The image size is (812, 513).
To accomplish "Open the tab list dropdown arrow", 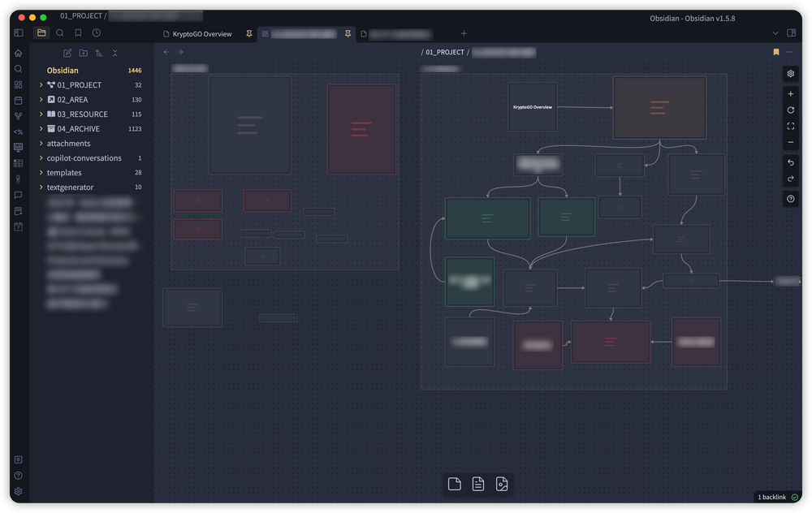I will point(775,33).
